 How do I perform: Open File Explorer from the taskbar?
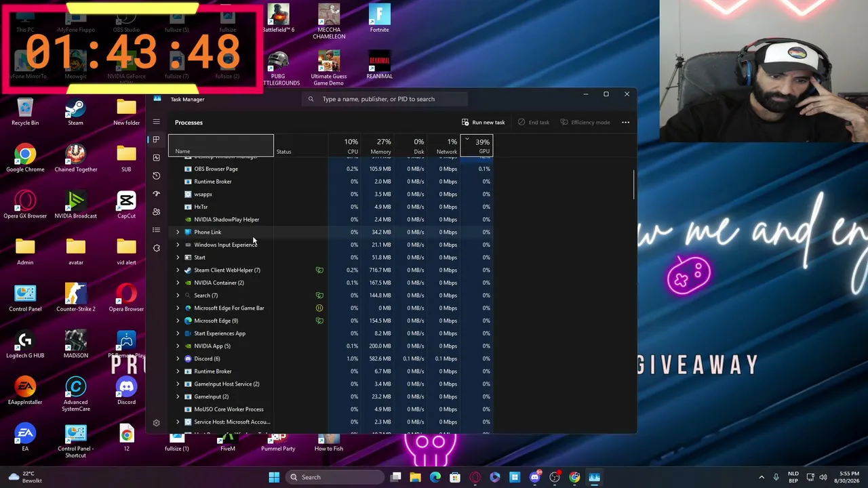click(x=416, y=477)
